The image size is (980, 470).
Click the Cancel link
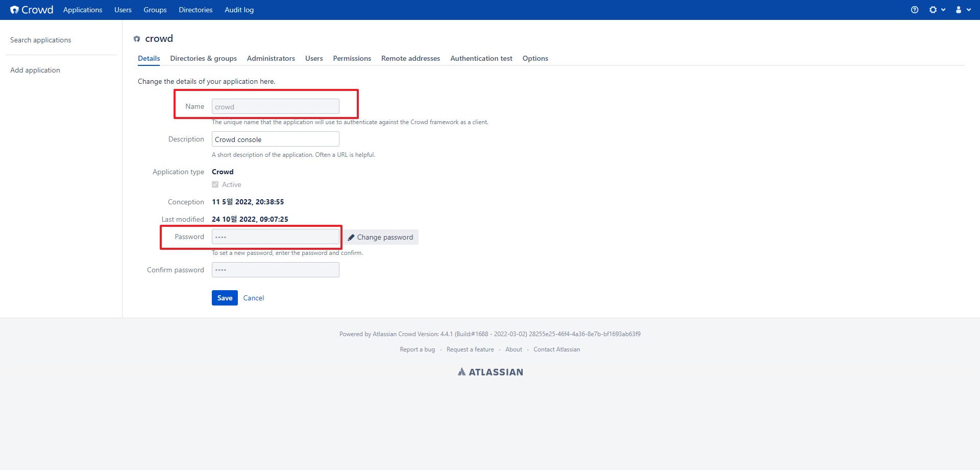[254, 298]
